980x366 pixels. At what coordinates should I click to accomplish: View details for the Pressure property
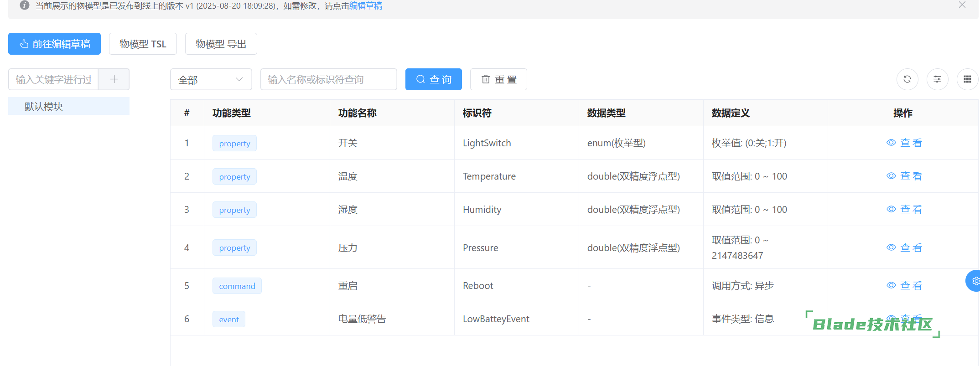(904, 247)
